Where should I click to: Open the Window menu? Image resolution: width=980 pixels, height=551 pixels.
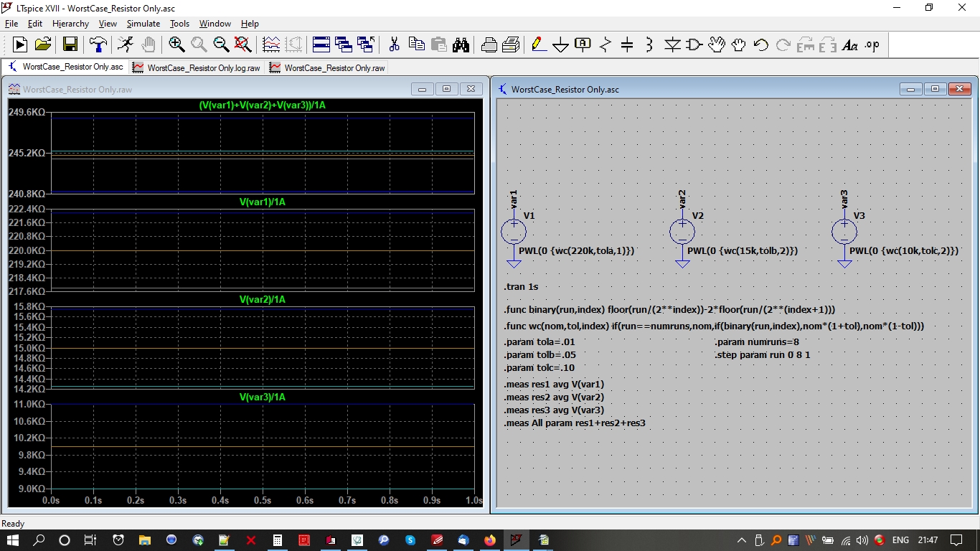click(215, 24)
